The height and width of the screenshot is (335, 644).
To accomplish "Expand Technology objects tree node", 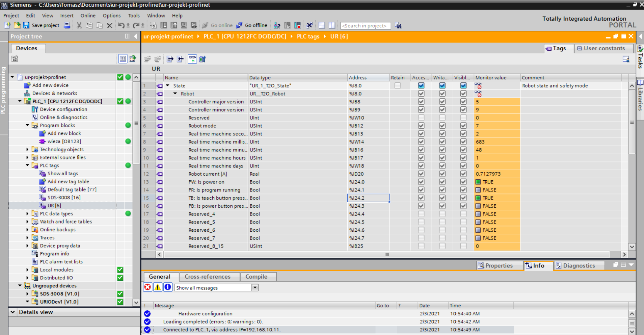I will [27, 149].
